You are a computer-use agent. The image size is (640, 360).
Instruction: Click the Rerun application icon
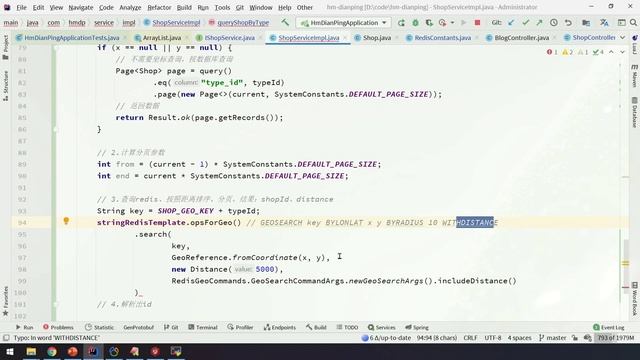click(401, 23)
